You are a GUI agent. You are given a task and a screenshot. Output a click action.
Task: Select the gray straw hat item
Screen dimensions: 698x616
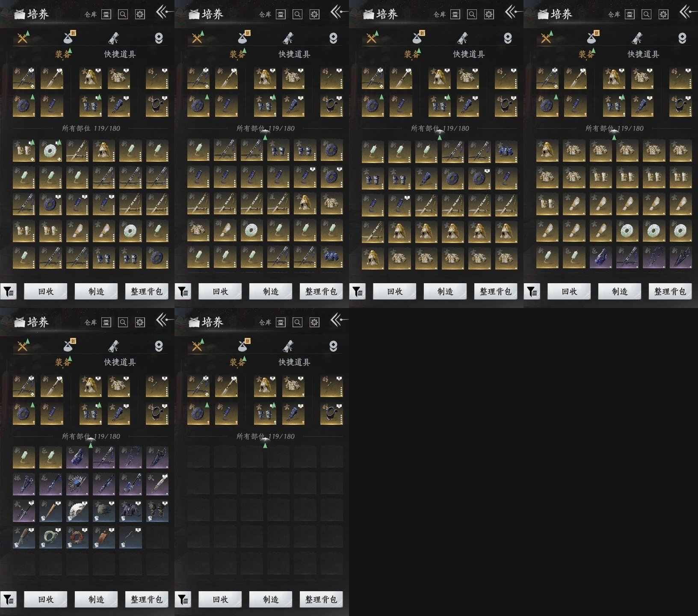104,511
